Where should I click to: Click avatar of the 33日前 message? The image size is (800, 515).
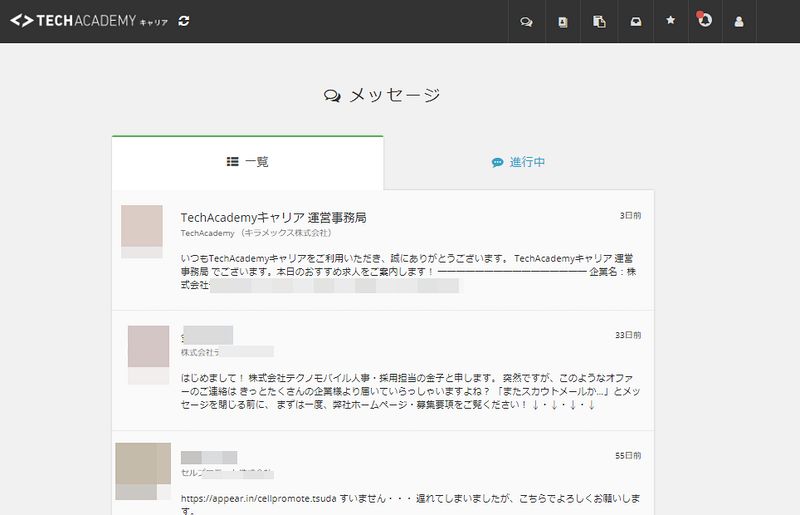[x=148, y=355]
